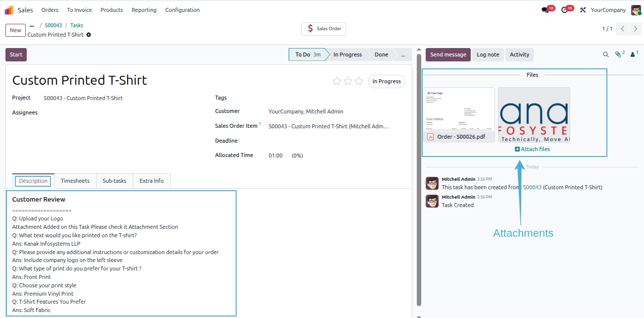Click the Sales Order Item field value
The image size is (644, 318).
[x=329, y=126]
